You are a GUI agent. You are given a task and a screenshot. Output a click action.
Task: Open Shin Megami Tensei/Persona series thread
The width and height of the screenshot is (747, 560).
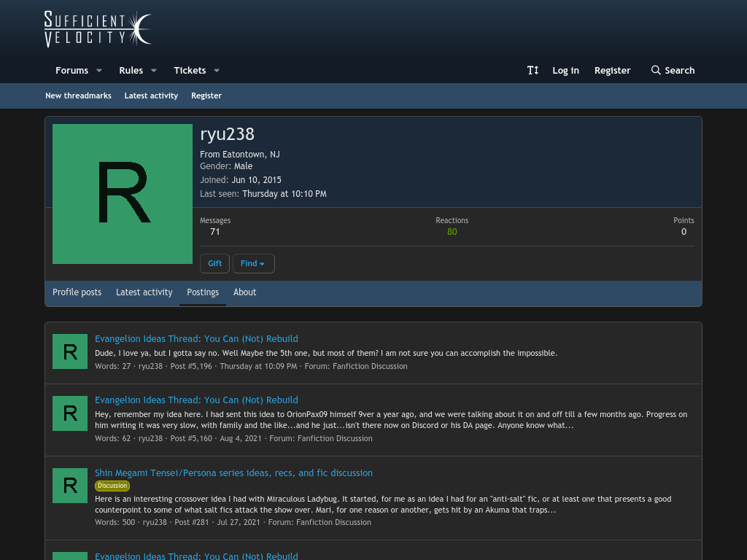[233, 472]
